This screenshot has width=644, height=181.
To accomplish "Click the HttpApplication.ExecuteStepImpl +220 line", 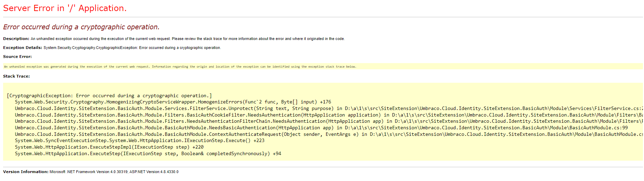I will [x=109, y=147].
